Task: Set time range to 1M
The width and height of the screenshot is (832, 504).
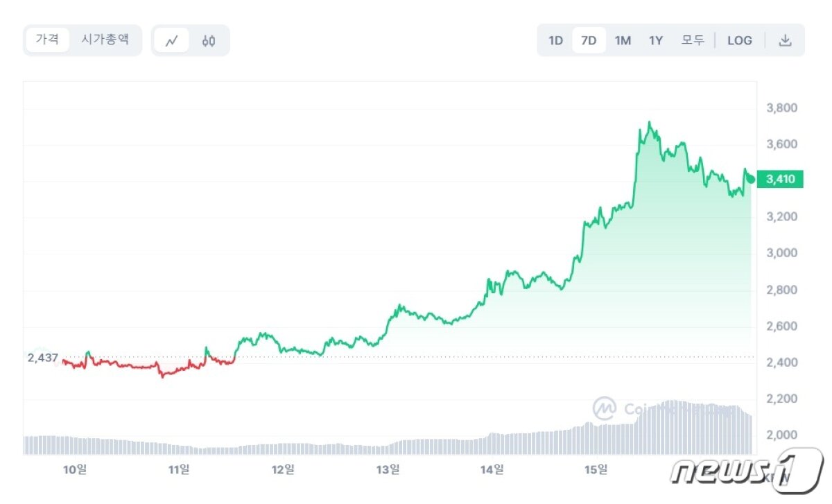Action: coord(623,40)
